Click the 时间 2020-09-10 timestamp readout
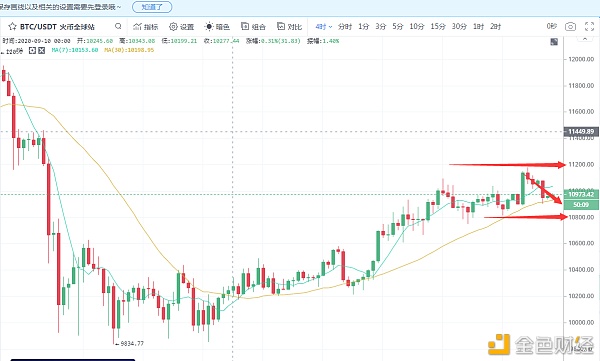This screenshot has height=361, width=600. 36,41
